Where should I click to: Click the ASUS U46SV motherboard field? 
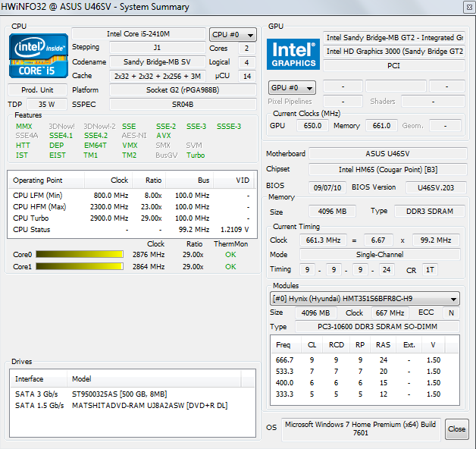tap(387, 154)
